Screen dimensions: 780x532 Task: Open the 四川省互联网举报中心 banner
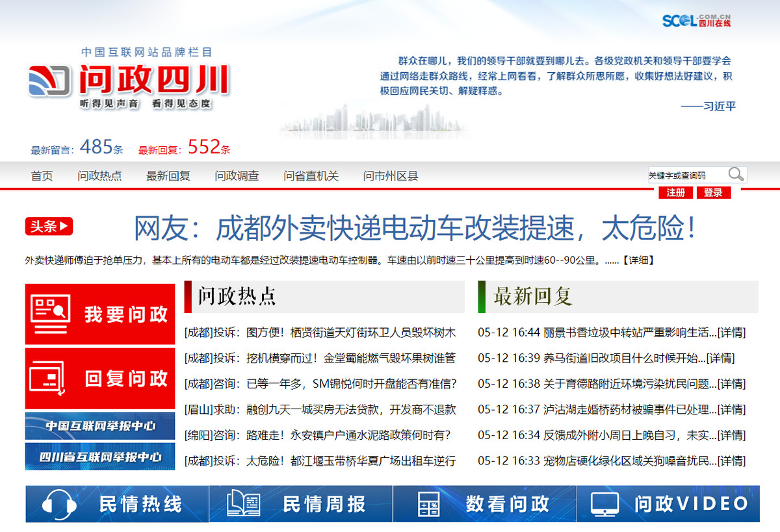[x=100, y=457]
